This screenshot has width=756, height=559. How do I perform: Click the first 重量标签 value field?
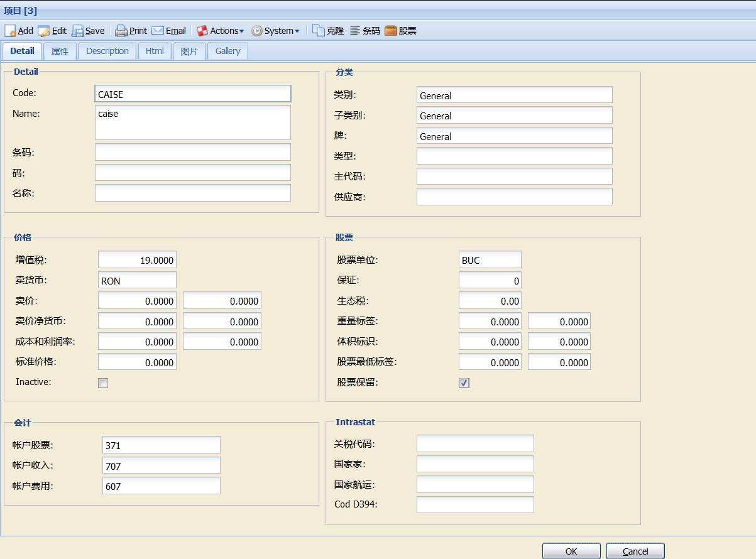490,321
